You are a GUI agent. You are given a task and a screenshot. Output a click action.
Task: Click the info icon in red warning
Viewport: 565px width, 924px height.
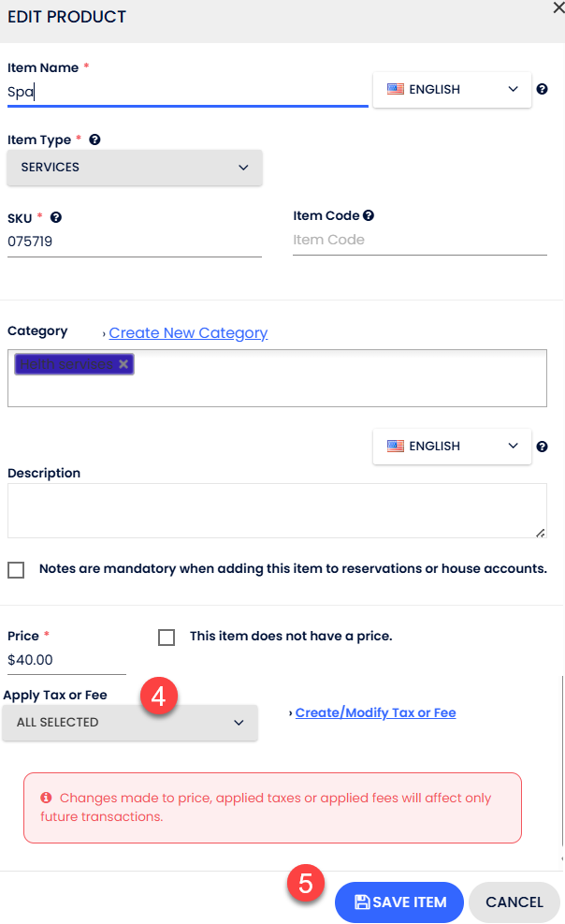46,799
